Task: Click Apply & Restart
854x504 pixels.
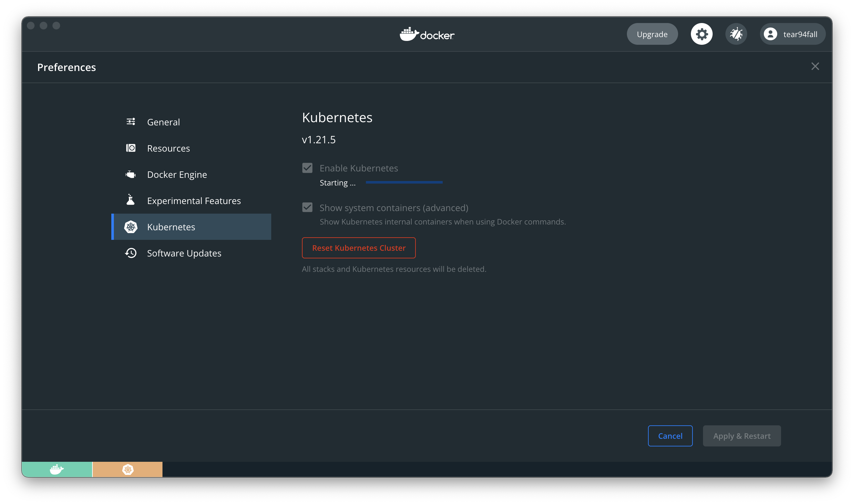Action: tap(741, 436)
